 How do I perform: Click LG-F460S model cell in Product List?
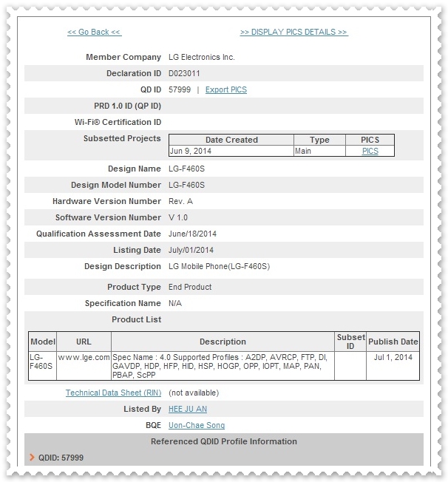(x=42, y=366)
